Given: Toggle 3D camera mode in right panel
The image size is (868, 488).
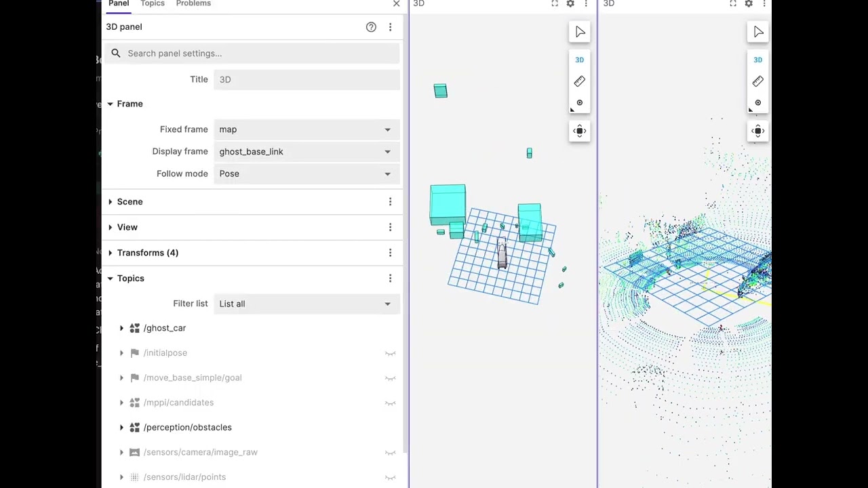Looking at the screenshot, I should [x=758, y=60].
